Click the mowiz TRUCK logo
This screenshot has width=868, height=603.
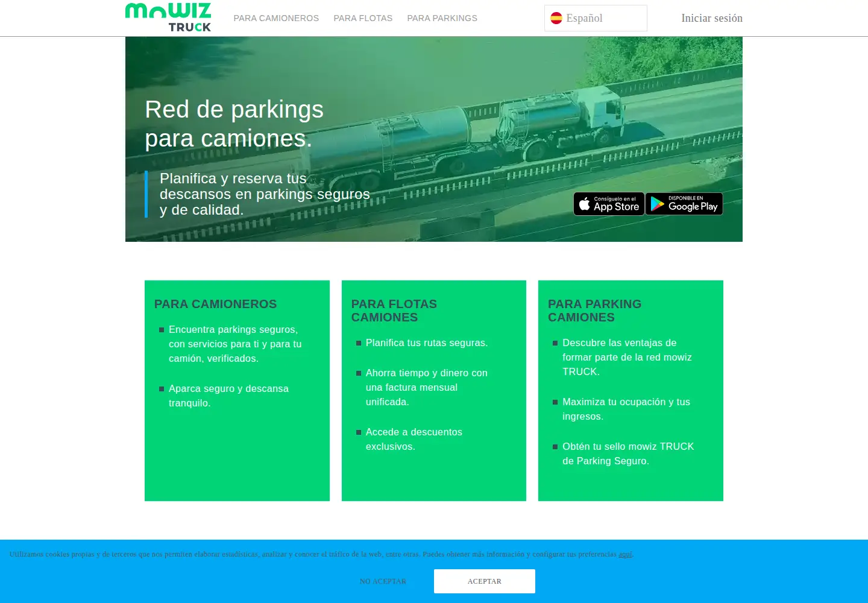(x=168, y=17)
